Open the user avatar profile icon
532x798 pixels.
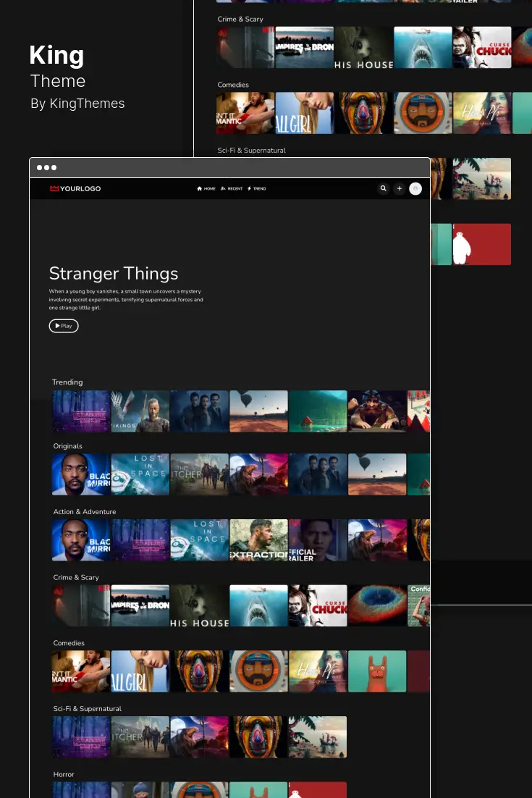[415, 189]
